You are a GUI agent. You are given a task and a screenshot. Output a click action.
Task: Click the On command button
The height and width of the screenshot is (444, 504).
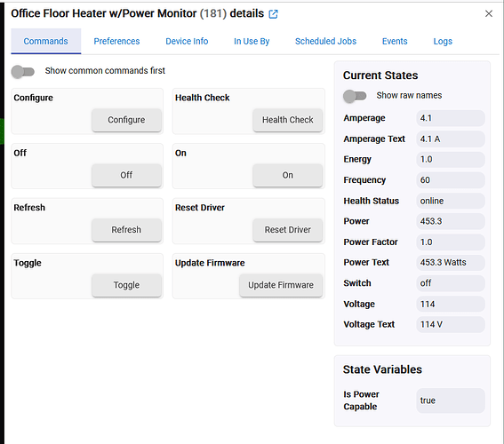(x=288, y=175)
